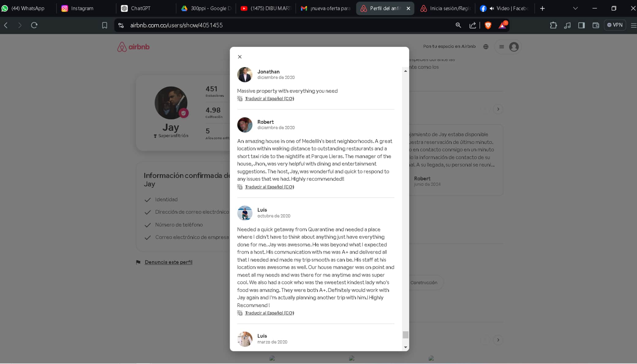This screenshot has width=637, height=364.
Task: Translate Robert's house review to Español
Action: (269, 187)
